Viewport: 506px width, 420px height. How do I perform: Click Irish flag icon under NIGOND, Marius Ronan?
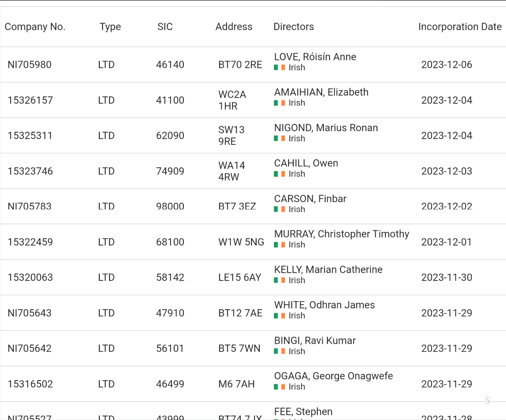[279, 138]
